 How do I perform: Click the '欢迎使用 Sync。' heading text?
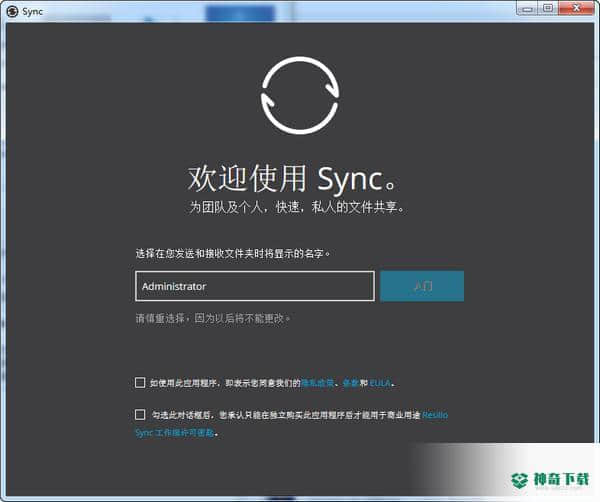pos(292,179)
